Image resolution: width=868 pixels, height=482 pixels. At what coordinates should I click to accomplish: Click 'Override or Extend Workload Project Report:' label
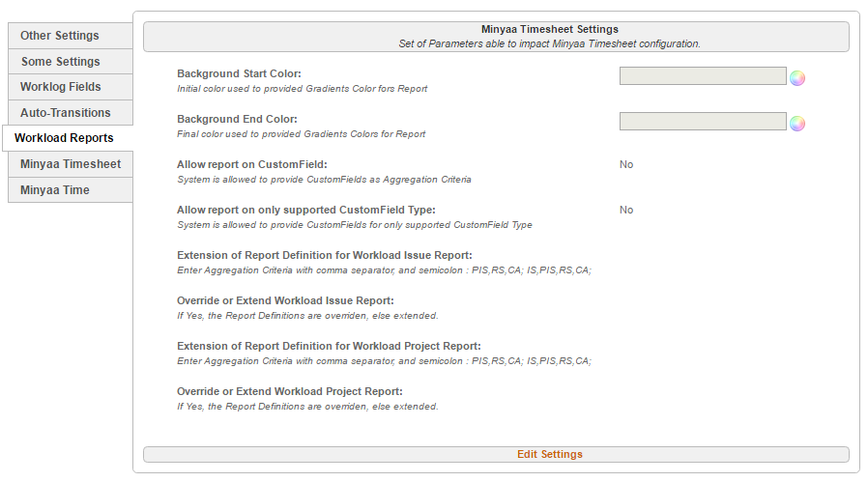(290, 391)
